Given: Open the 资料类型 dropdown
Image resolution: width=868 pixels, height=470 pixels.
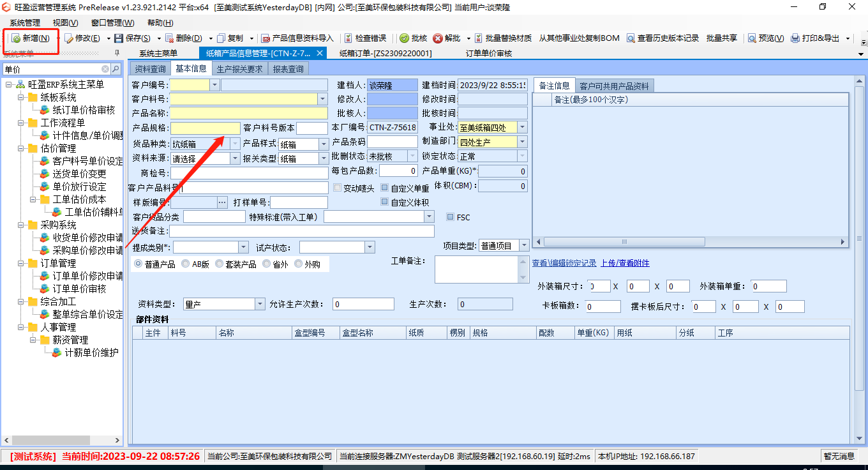Looking at the screenshot, I should click(x=260, y=304).
